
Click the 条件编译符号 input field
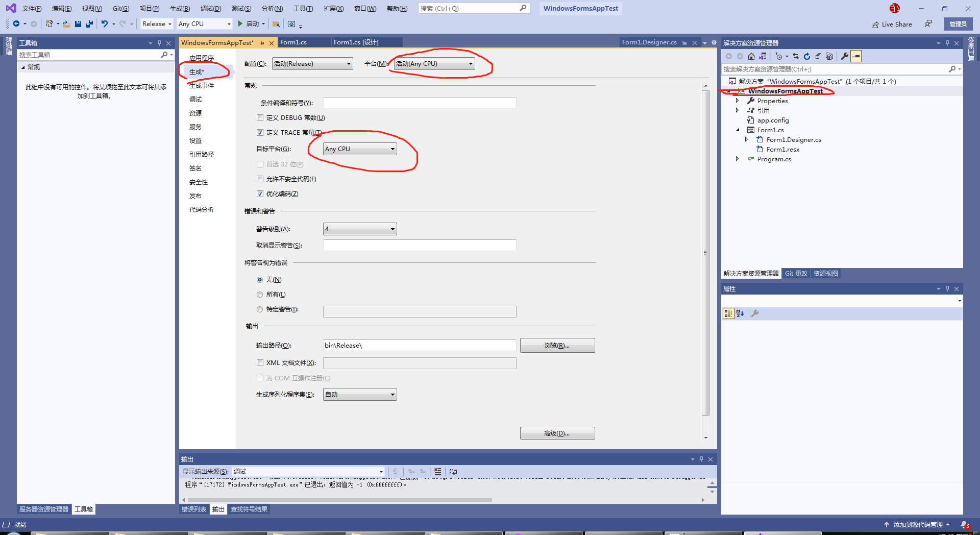pos(420,103)
